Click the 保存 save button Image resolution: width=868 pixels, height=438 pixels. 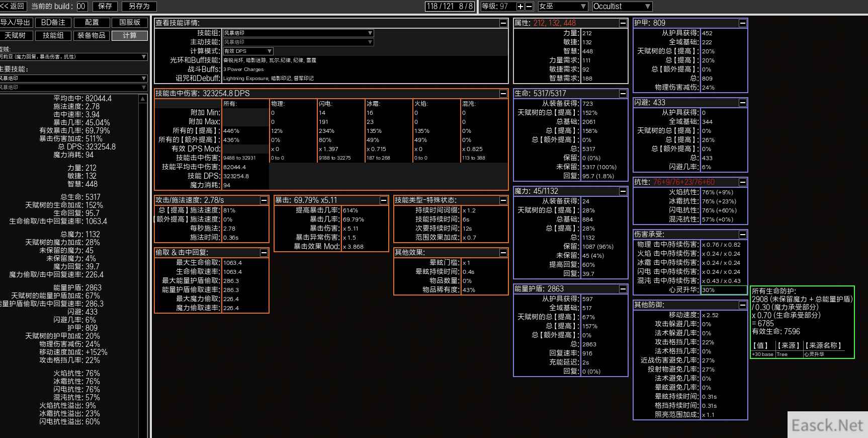pyautogui.click(x=105, y=7)
